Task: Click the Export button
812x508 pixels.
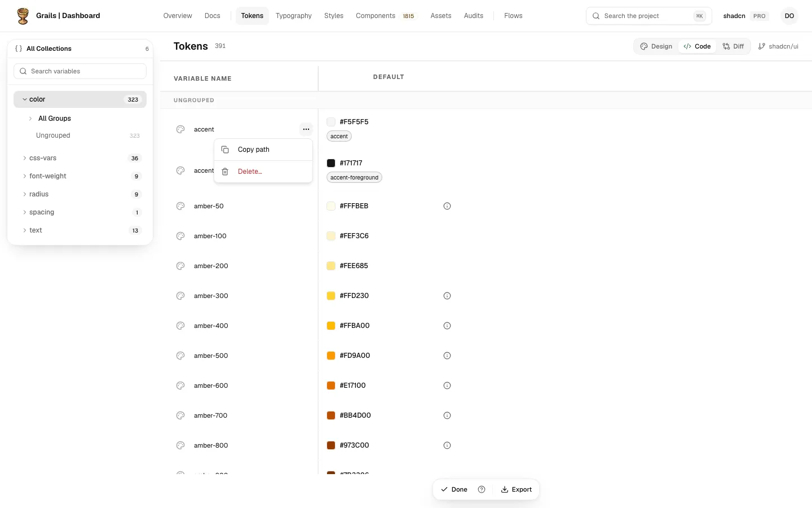Action: 516,489
